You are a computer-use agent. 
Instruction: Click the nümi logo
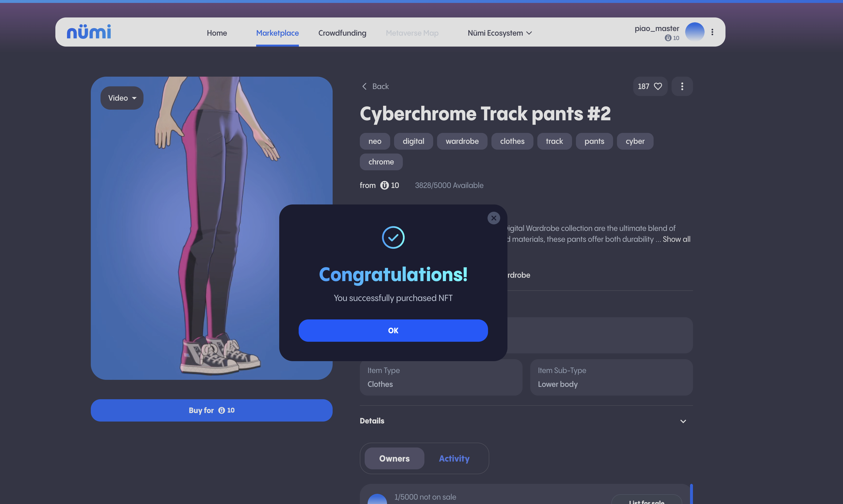coord(89,32)
